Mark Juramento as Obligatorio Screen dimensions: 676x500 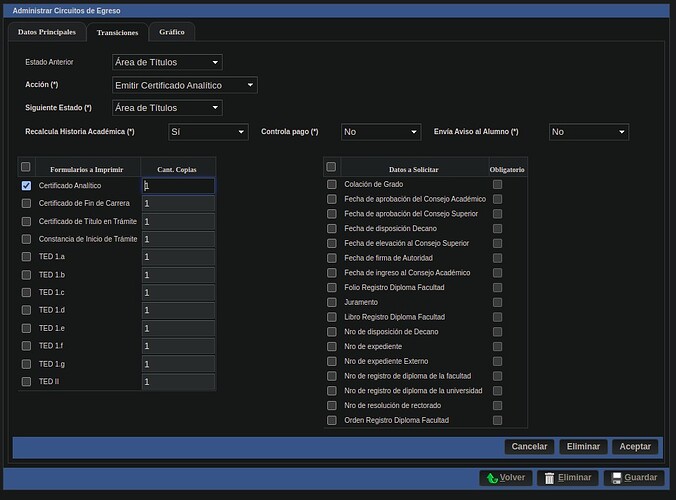498,303
